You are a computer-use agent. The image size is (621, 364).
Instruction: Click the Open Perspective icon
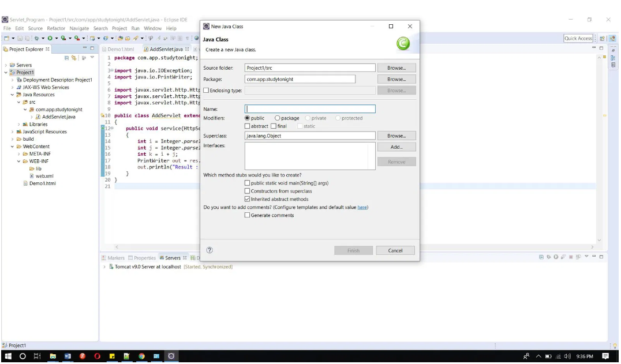click(602, 39)
